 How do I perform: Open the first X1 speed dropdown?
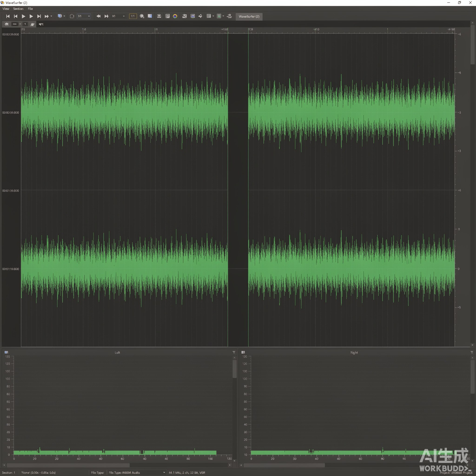coord(84,16)
